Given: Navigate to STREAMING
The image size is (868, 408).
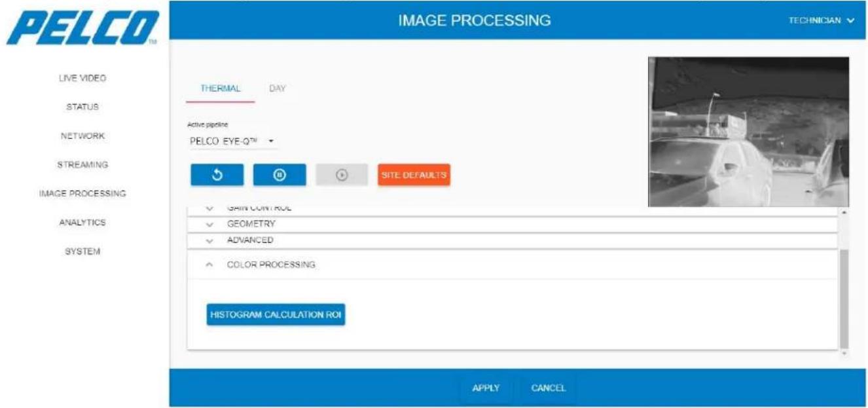Looking at the screenshot, I should click(82, 164).
